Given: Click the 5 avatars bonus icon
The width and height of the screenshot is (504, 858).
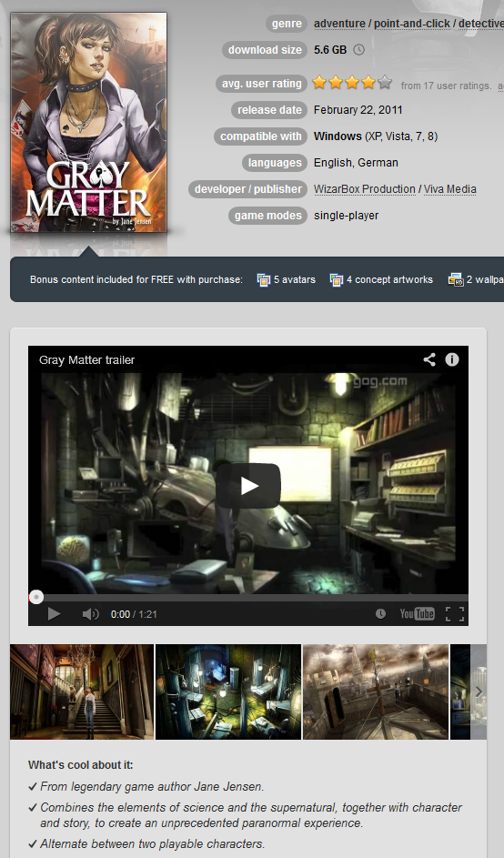Looking at the screenshot, I should click(264, 279).
